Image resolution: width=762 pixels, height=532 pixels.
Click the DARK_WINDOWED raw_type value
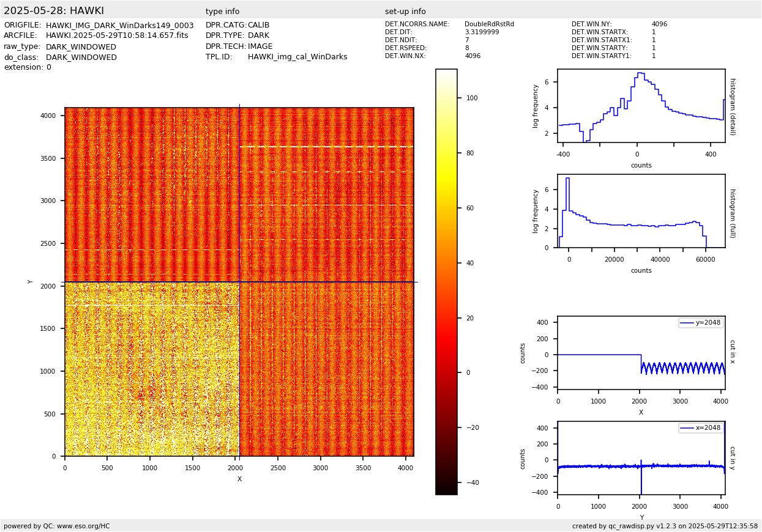tap(81, 46)
